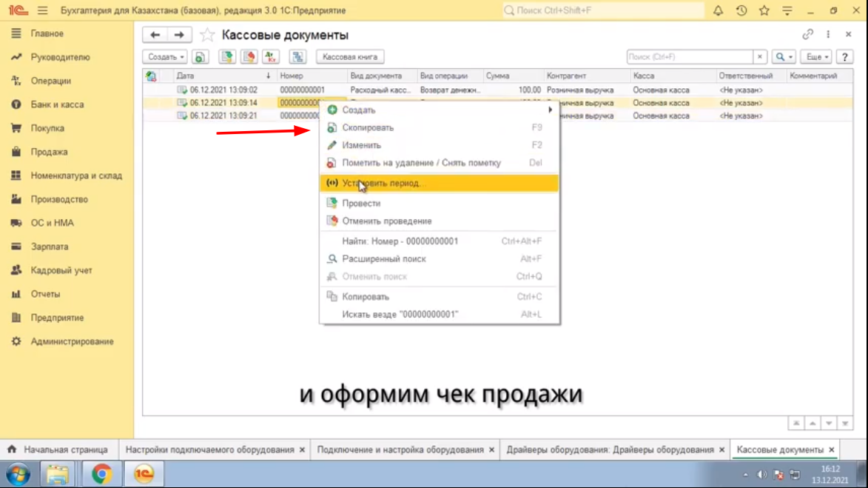
Task: Click post document toolbar icon
Action: [x=227, y=57]
